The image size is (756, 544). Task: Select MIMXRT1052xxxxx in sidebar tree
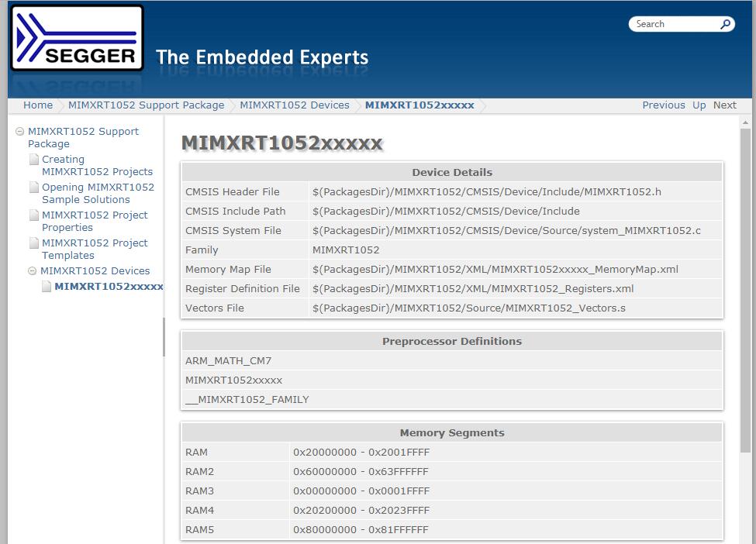point(109,286)
